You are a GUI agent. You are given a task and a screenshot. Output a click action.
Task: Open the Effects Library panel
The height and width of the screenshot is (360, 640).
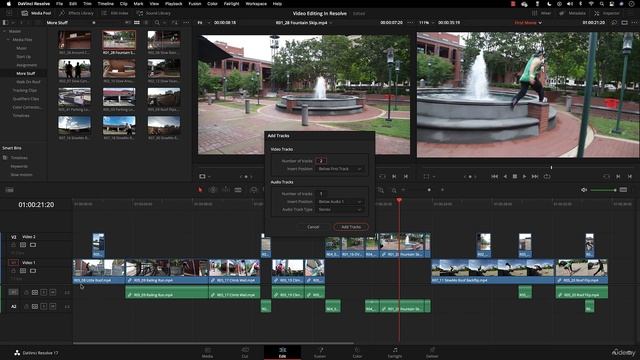coord(76,13)
